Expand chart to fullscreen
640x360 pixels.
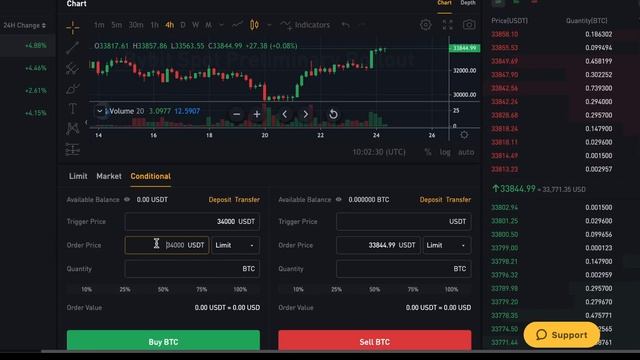tap(447, 25)
